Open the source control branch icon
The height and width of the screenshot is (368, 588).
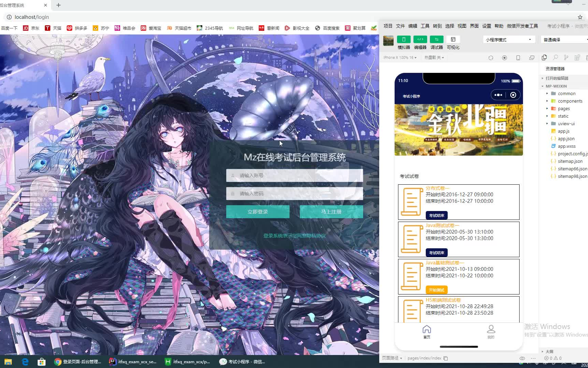566,57
